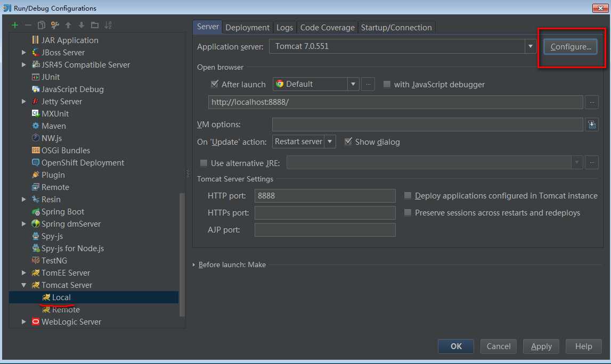The image size is (611, 364).
Task: Click the VM options text field
Action: coord(427,125)
